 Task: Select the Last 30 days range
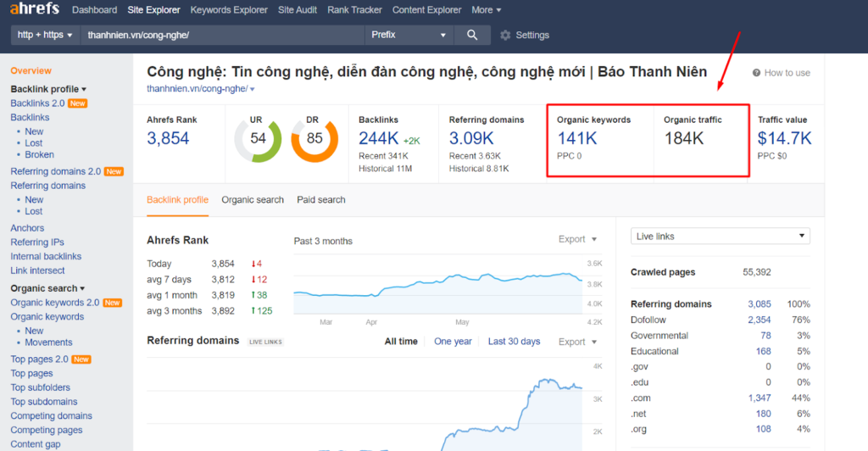point(514,342)
